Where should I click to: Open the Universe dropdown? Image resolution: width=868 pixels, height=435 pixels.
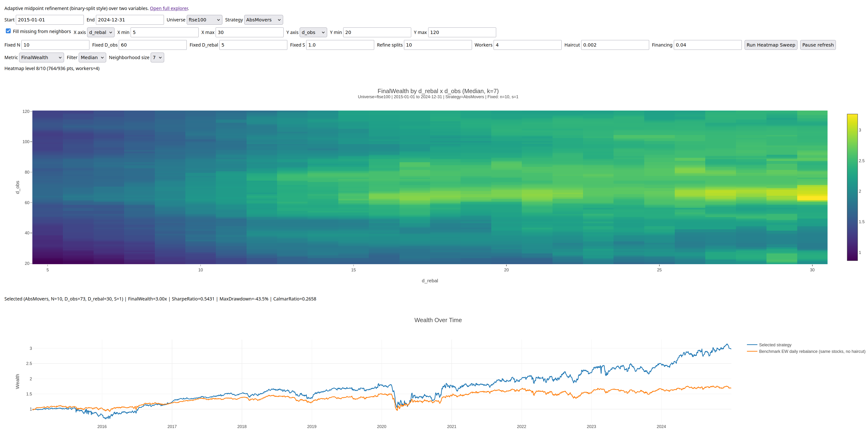[x=204, y=20]
